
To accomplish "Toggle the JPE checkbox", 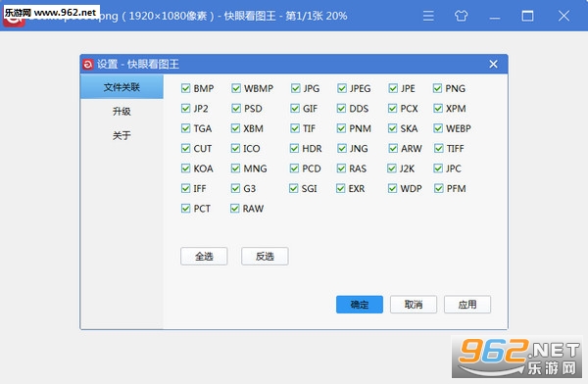I will click(393, 88).
